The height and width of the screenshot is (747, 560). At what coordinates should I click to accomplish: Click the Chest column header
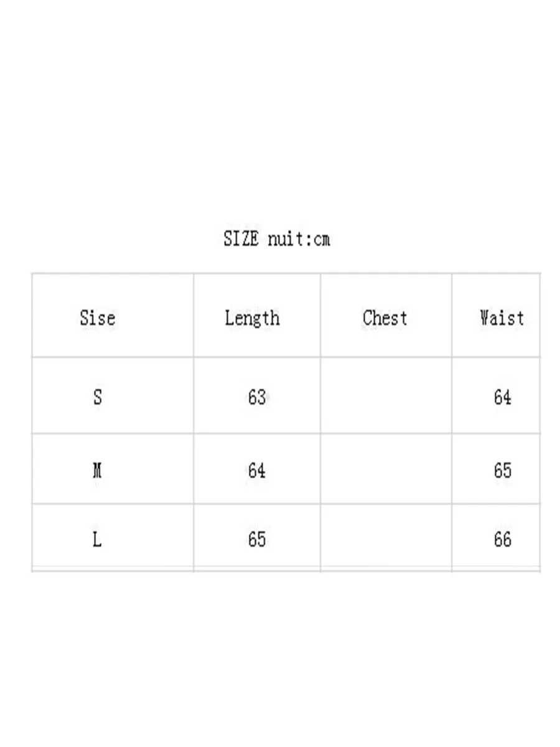pos(385,318)
